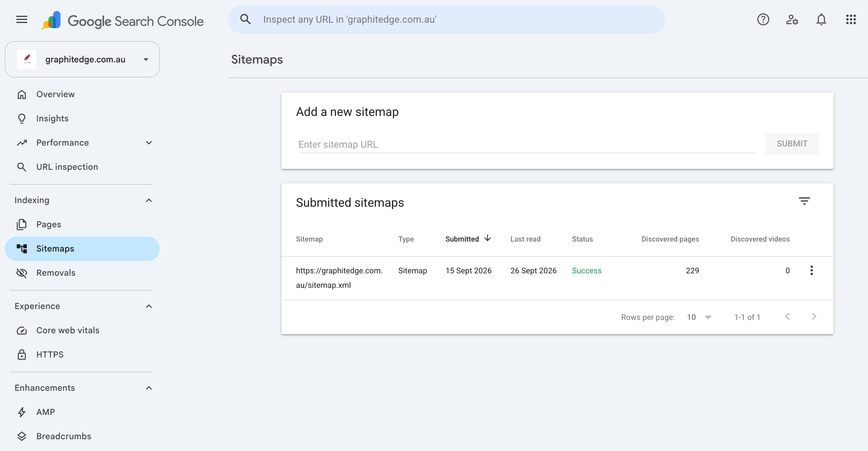
Task: Open the Help icon
Action: click(x=763, y=20)
